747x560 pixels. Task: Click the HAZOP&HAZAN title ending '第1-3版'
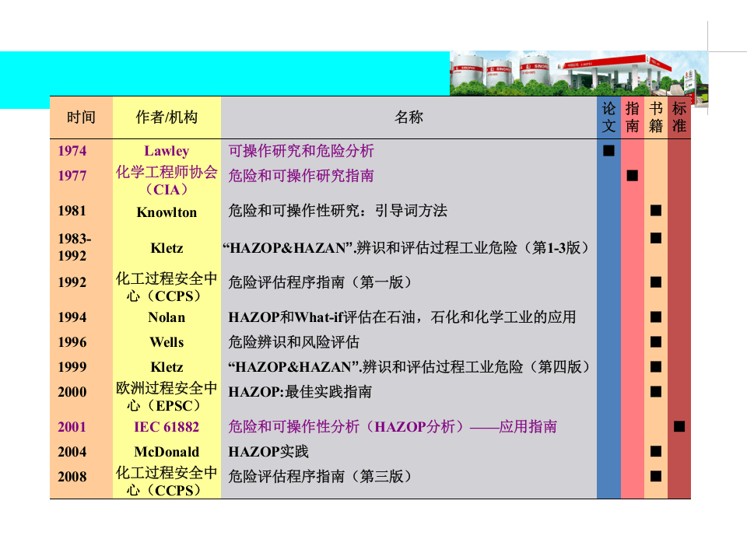click(x=406, y=247)
